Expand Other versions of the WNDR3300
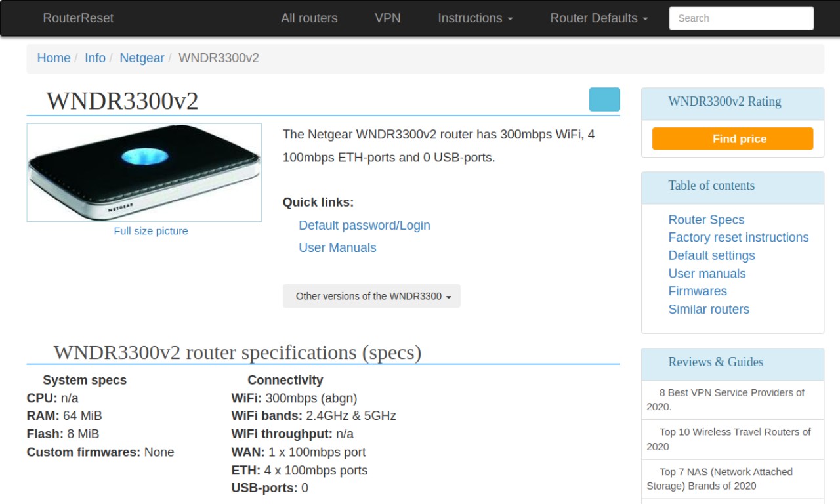The height and width of the screenshot is (504, 840). pyautogui.click(x=371, y=296)
